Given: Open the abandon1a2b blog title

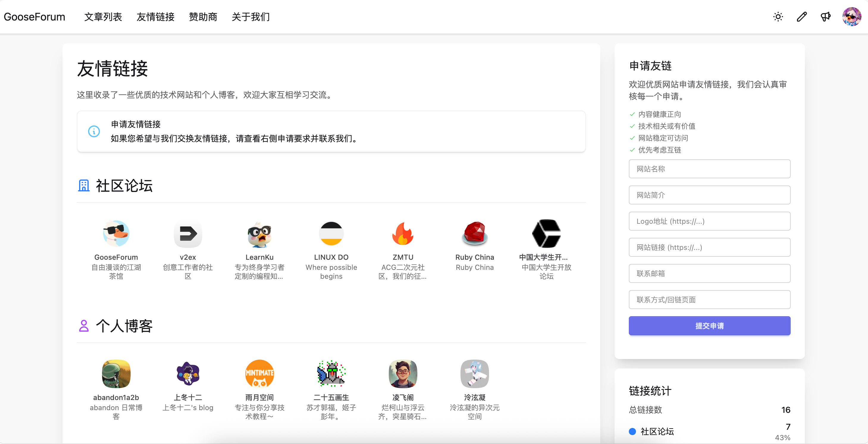Looking at the screenshot, I should coord(116,398).
